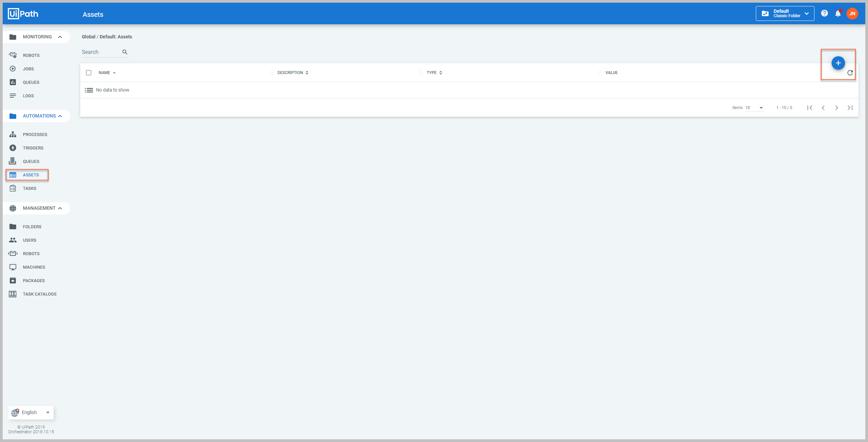Open Processes in the sidebar

click(35, 134)
